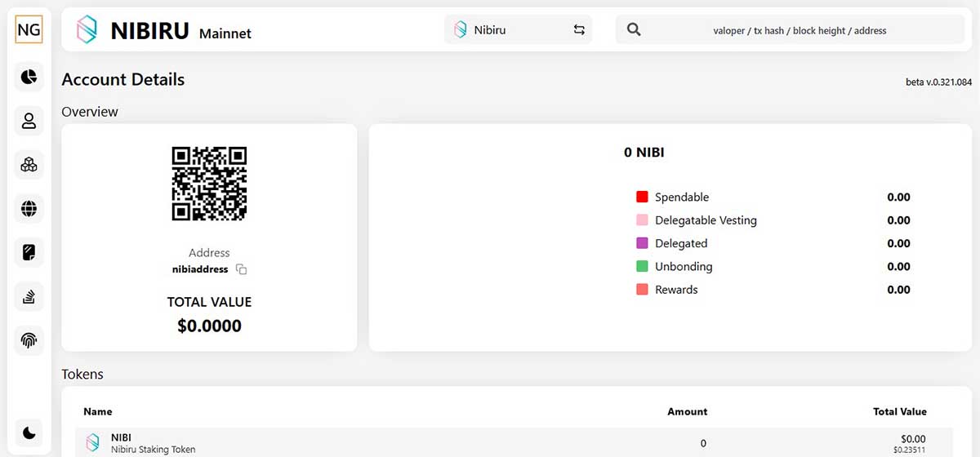The image size is (980, 457).
Task: Click the 'Name' column header
Action: click(x=98, y=411)
